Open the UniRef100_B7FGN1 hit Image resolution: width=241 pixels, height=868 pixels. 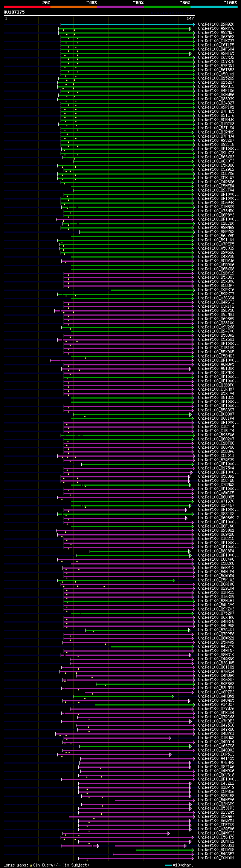pos(216,66)
